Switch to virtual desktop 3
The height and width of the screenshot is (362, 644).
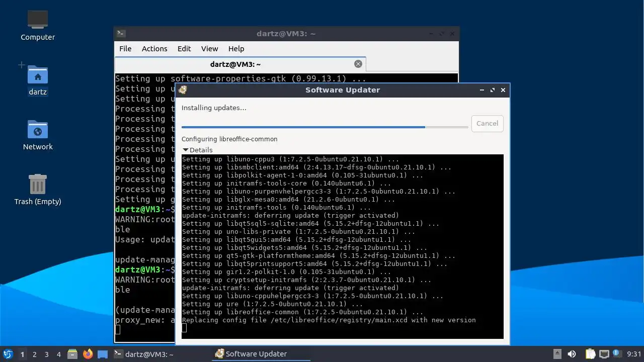47,354
